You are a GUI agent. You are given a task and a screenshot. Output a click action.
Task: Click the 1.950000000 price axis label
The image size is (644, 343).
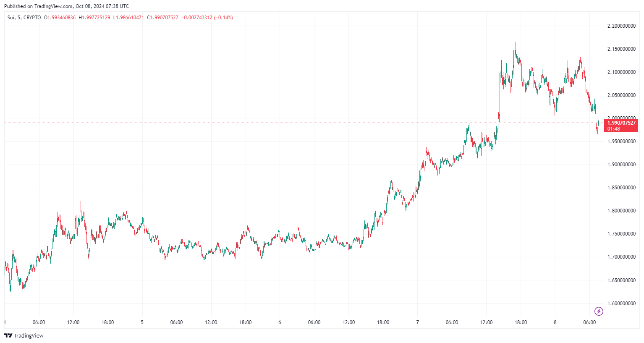point(621,141)
